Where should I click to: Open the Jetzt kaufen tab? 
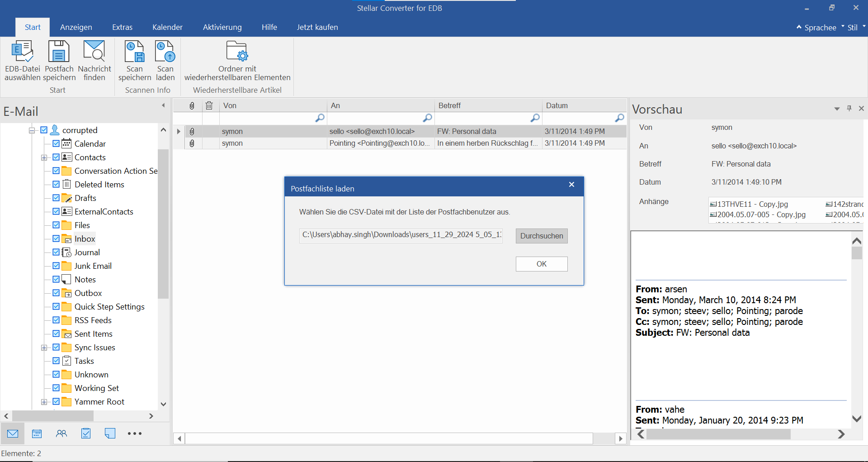[317, 27]
